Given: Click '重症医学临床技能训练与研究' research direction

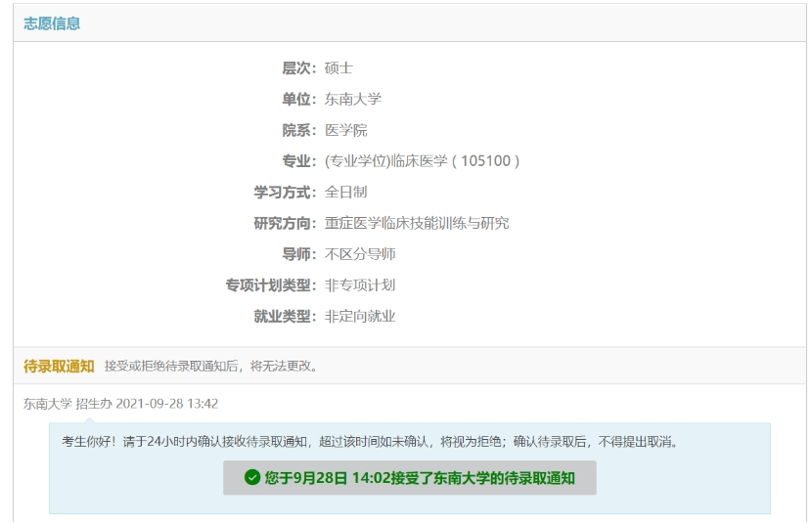Looking at the screenshot, I should pyautogui.click(x=417, y=223).
